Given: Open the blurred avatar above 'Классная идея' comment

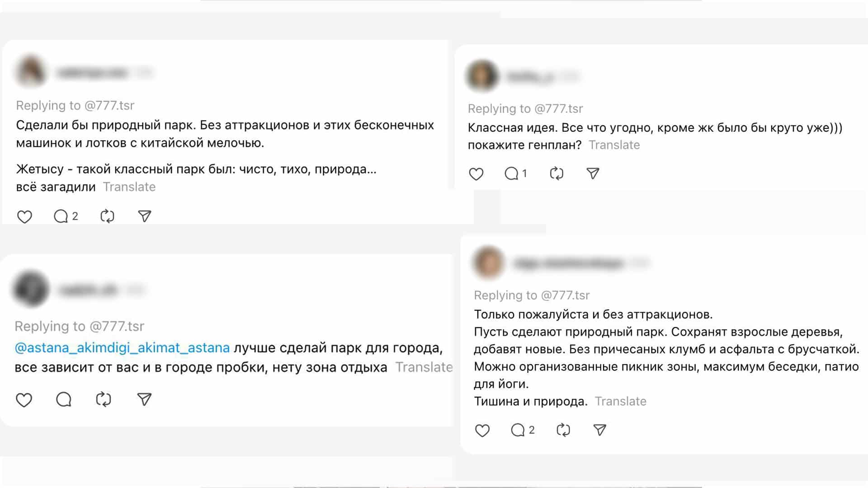Looking at the screenshot, I should [482, 76].
